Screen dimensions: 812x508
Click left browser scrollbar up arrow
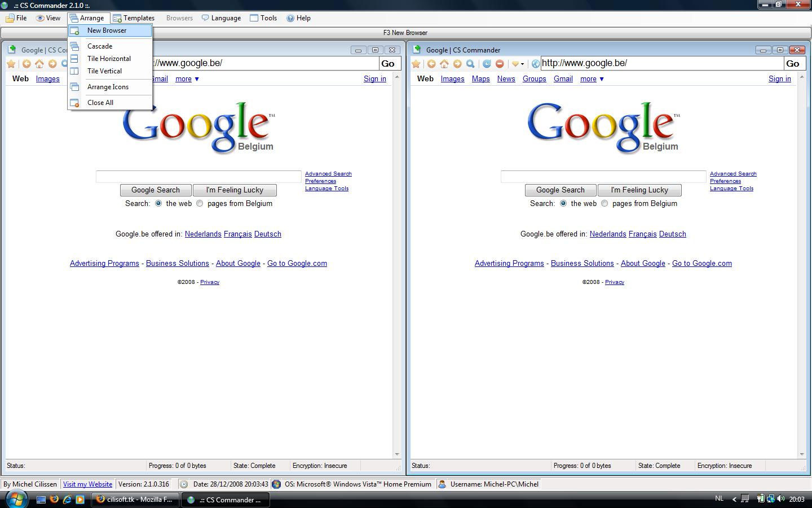[397, 77]
